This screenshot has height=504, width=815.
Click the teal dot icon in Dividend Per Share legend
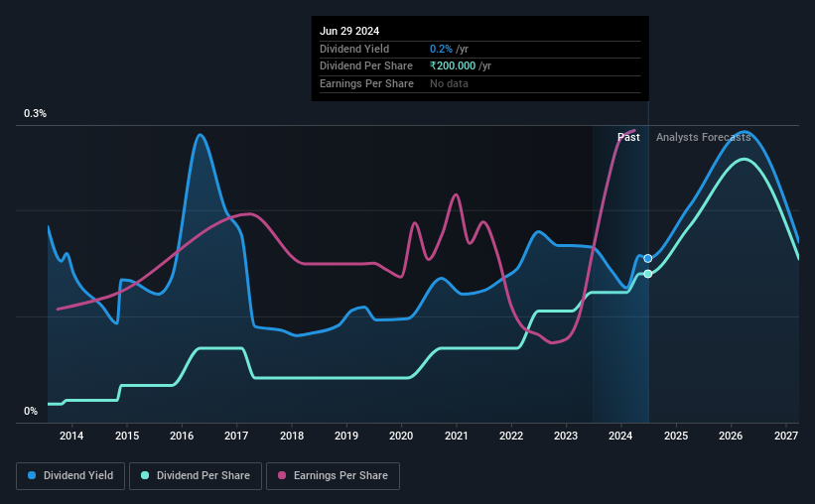pos(145,475)
